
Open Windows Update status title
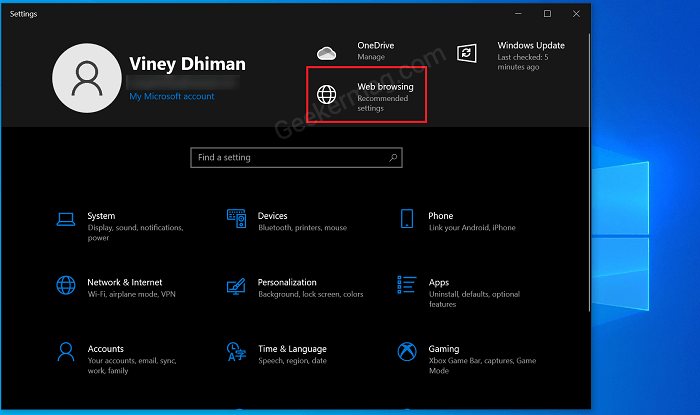pos(531,46)
